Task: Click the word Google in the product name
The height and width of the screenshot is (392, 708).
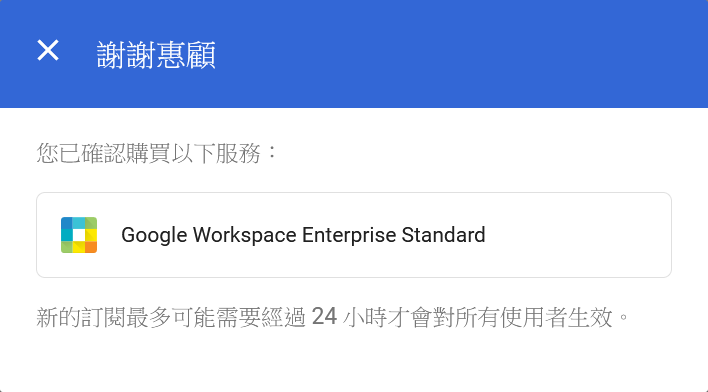Action: [x=154, y=236]
